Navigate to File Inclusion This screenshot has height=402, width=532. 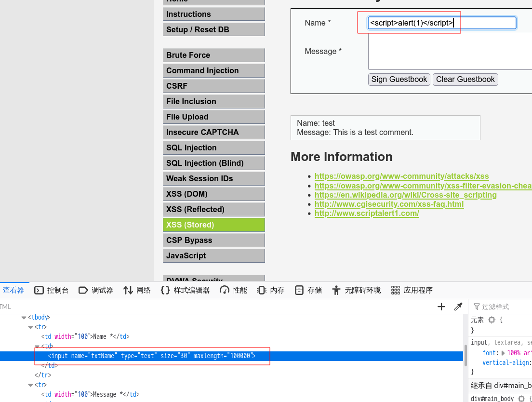coord(214,101)
